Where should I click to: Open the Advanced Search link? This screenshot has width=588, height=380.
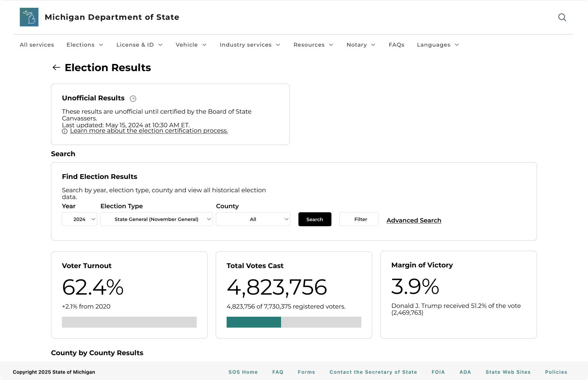point(414,220)
